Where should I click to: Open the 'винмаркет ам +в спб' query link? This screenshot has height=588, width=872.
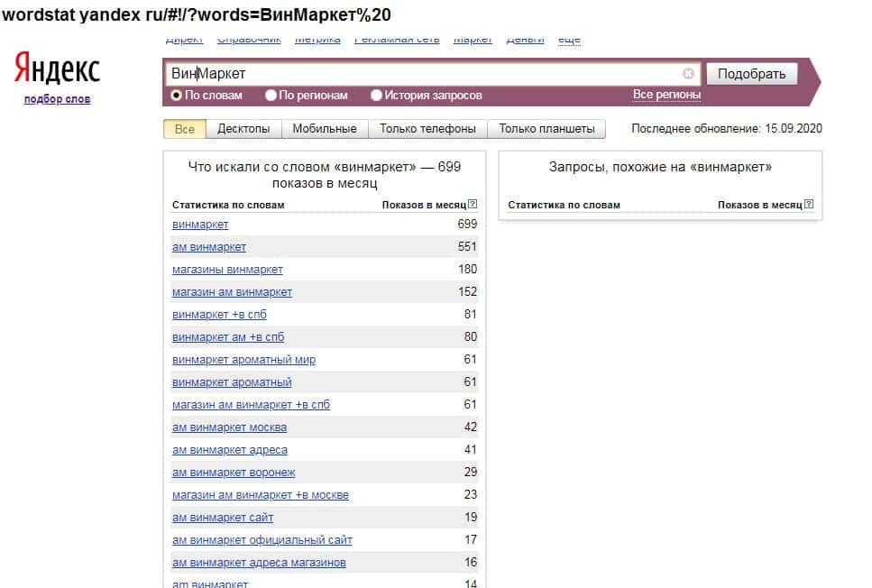tap(228, 337)
